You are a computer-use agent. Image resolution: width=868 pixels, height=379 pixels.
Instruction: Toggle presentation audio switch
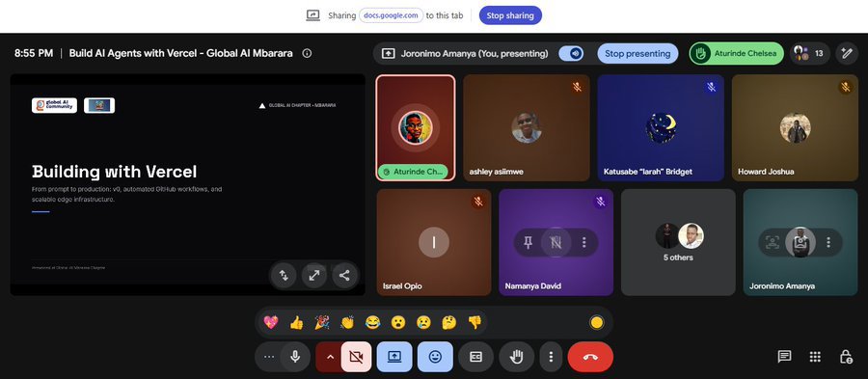[x=571, y=54]
